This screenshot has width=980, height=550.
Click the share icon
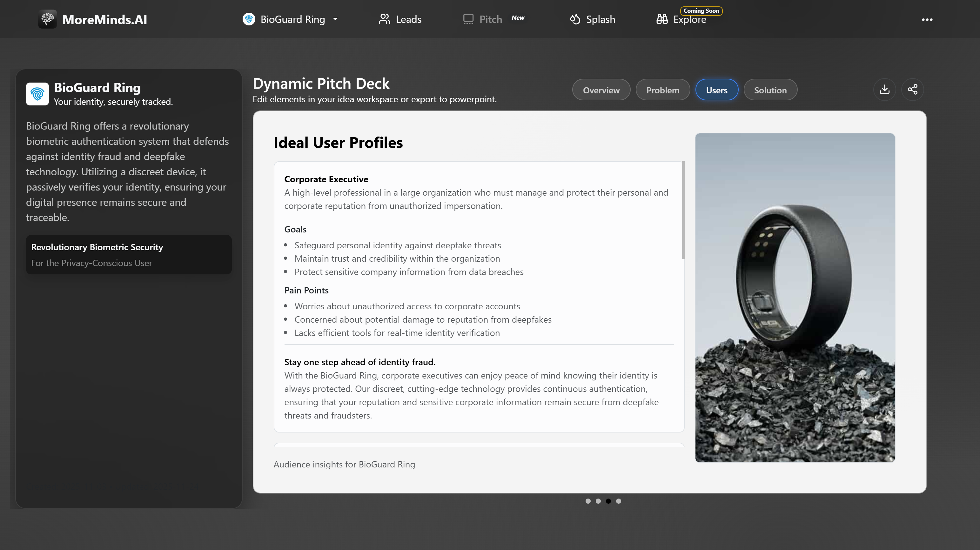coord(913,89)
